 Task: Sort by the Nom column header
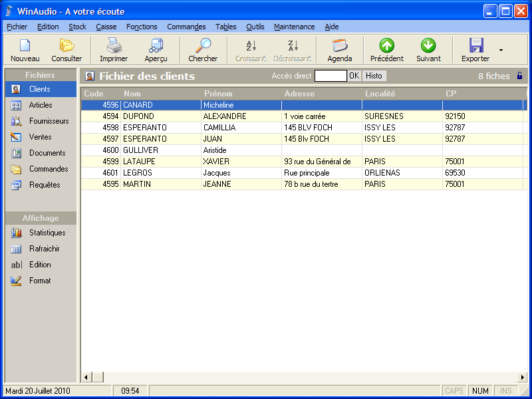click(x=132, y=94)
